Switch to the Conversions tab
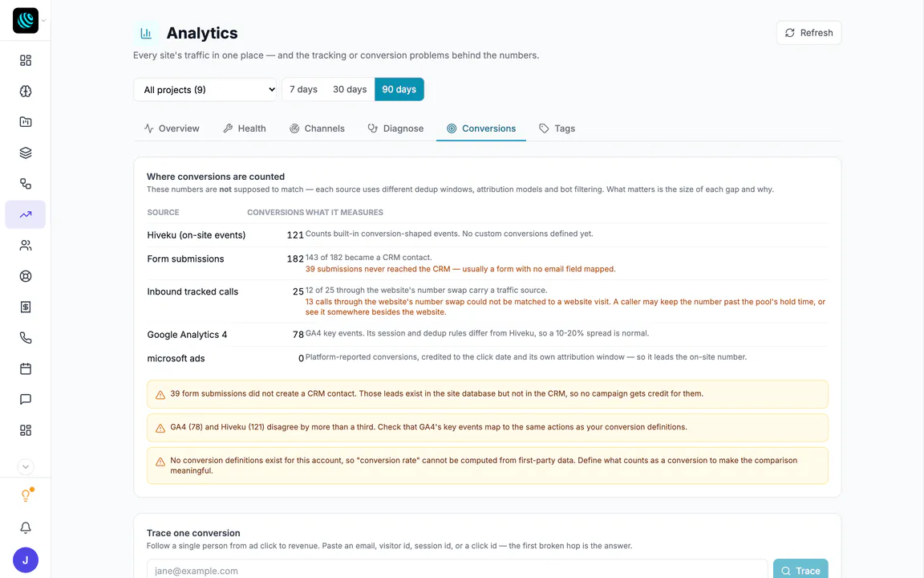The height and width of the screenshot is (578, 924). point(481,128)
